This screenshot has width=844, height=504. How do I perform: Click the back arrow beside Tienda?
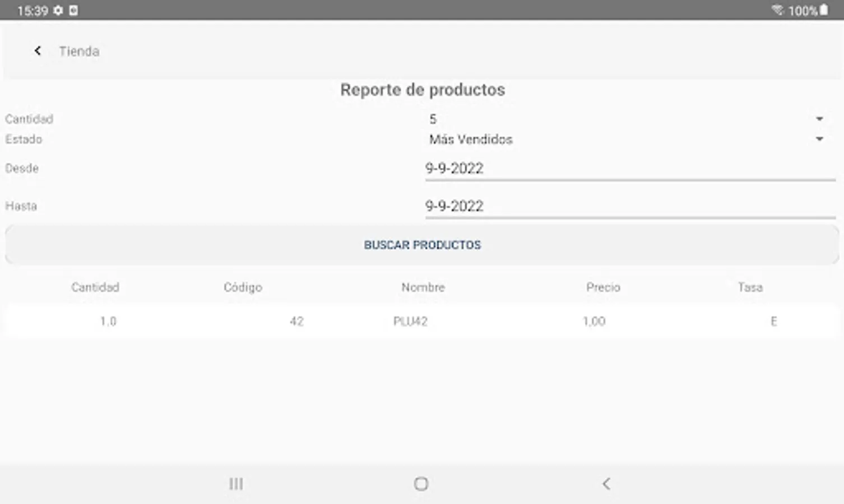[38, 51]
